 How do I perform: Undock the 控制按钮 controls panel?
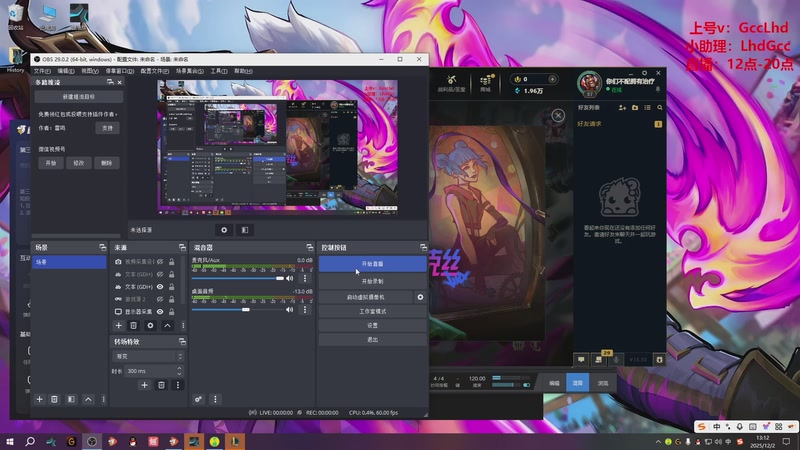[423, 247]
